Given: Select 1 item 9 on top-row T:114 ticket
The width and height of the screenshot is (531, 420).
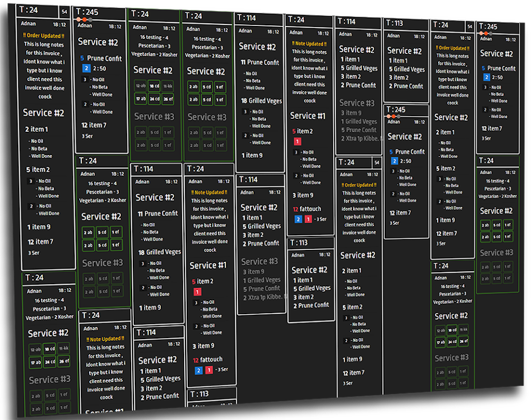Looking at the screenshot, I should [252, 155].
